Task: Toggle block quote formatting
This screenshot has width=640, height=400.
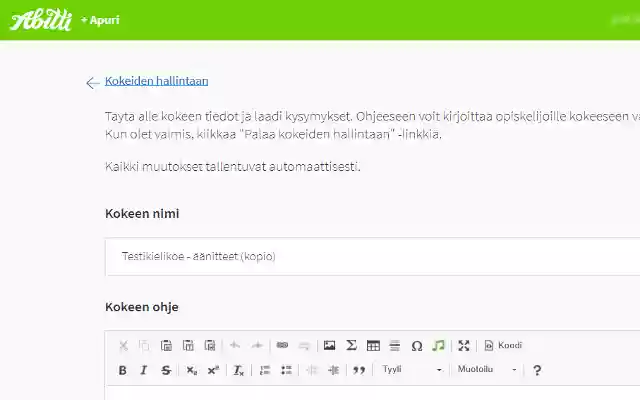Action: (x=359, y=370)
